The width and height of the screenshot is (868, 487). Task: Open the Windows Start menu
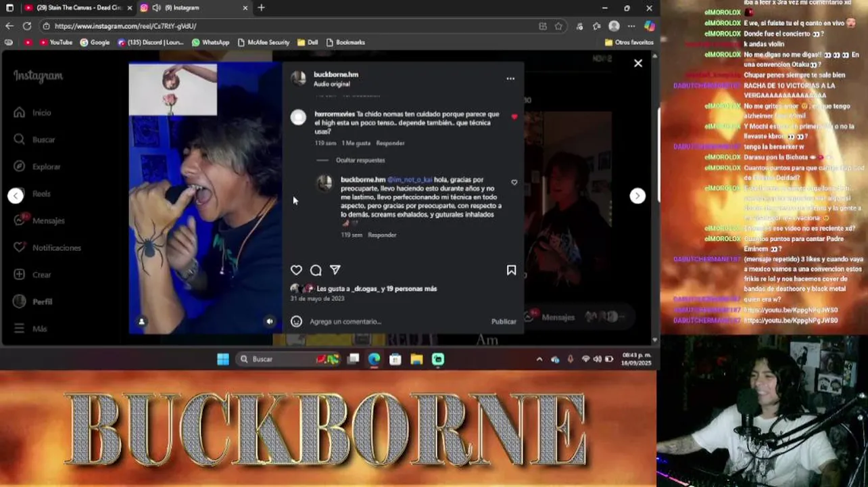click(x=223, y=359)
